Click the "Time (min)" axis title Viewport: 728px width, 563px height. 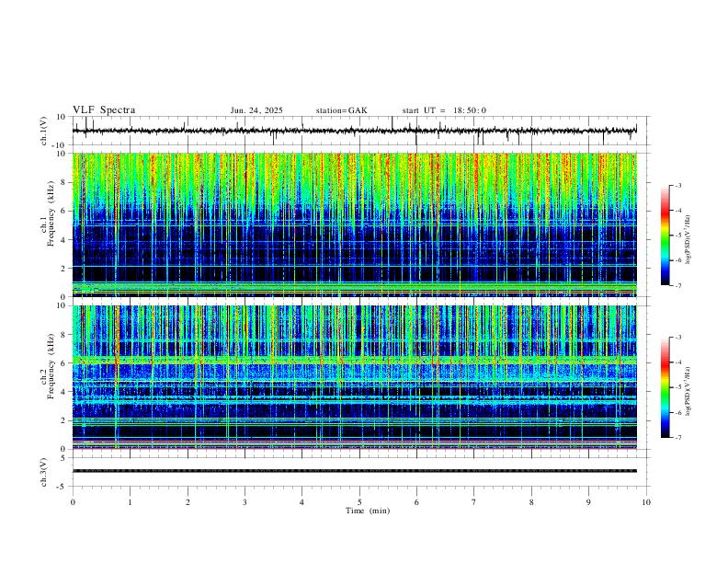(x=368, y=511)
